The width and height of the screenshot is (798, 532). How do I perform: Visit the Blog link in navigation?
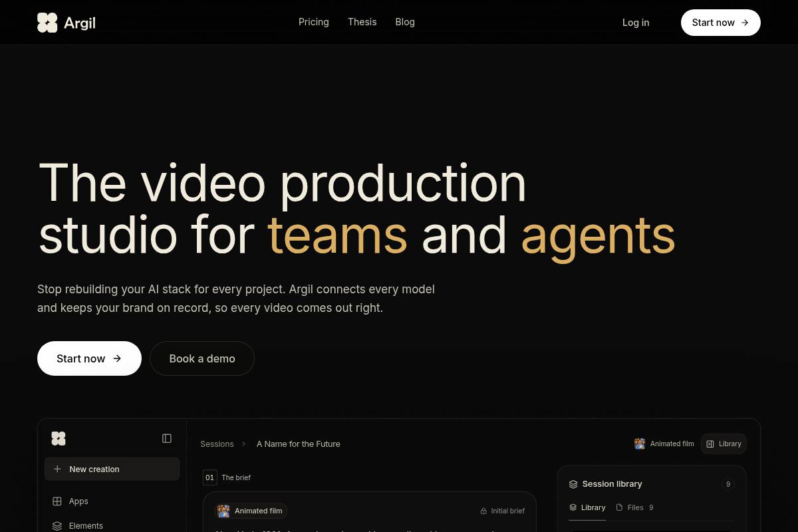pos(405,22)
